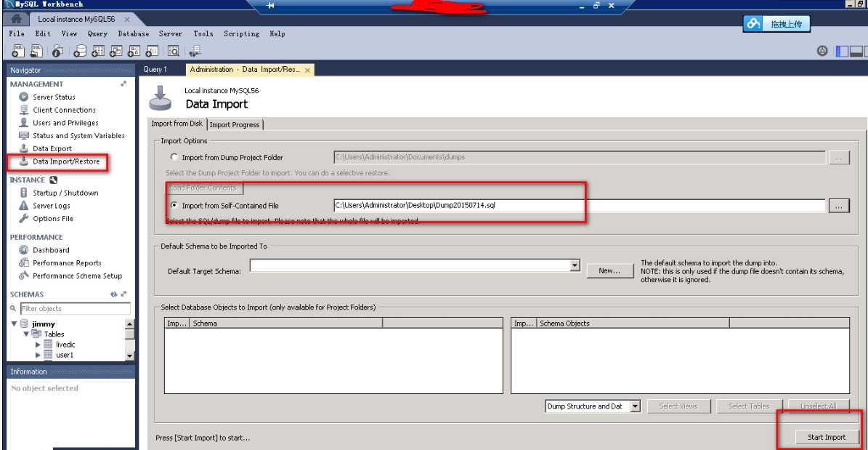Open the home tab icon

(16, 19)
